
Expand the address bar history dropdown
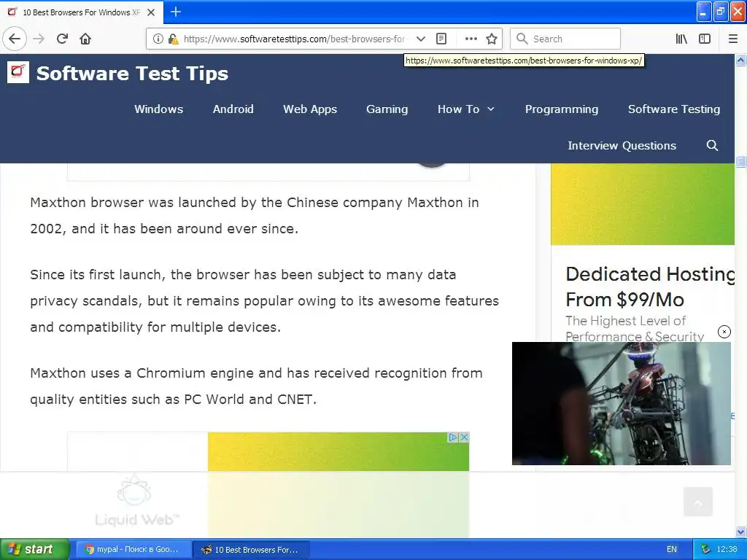(421, 39)
